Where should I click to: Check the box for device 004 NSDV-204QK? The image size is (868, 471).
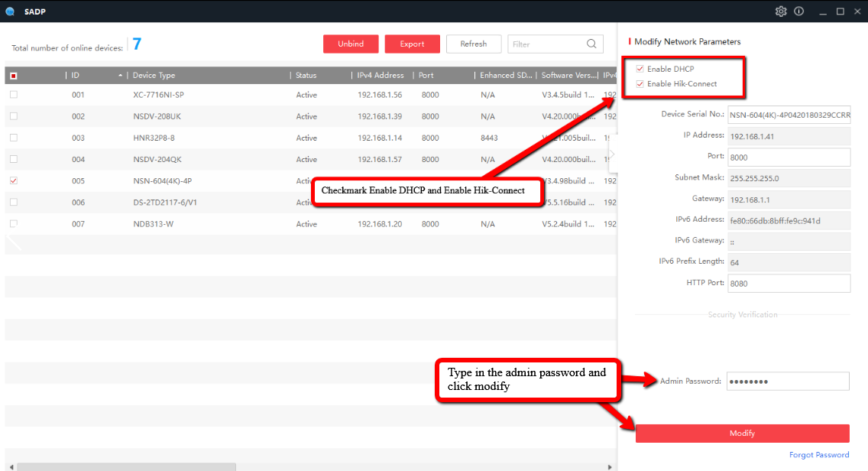click(x=14, y=159)
